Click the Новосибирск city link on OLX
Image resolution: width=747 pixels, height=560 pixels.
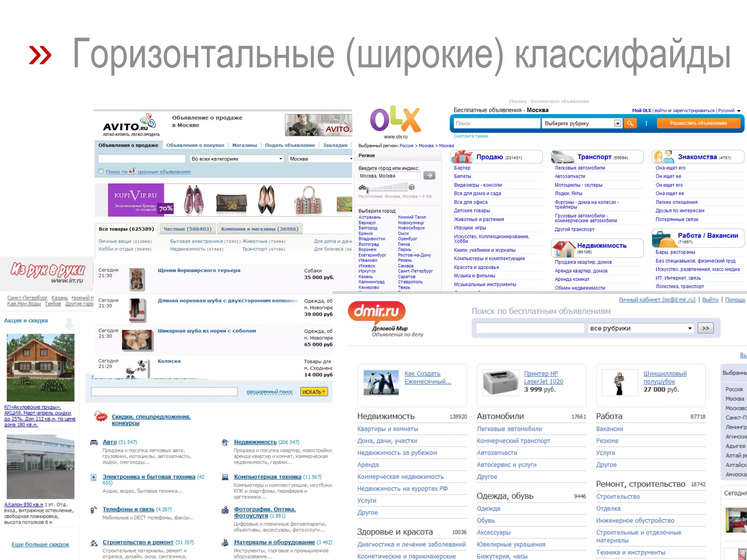(x=411, y=228)
